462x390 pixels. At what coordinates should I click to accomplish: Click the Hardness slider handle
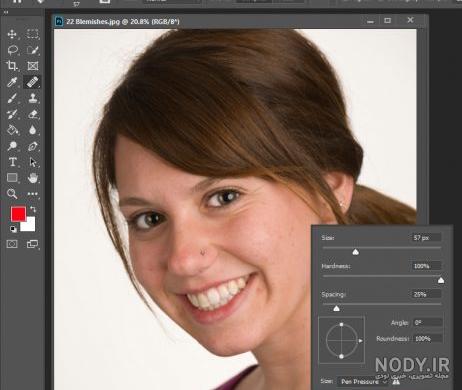click(441, 280)
